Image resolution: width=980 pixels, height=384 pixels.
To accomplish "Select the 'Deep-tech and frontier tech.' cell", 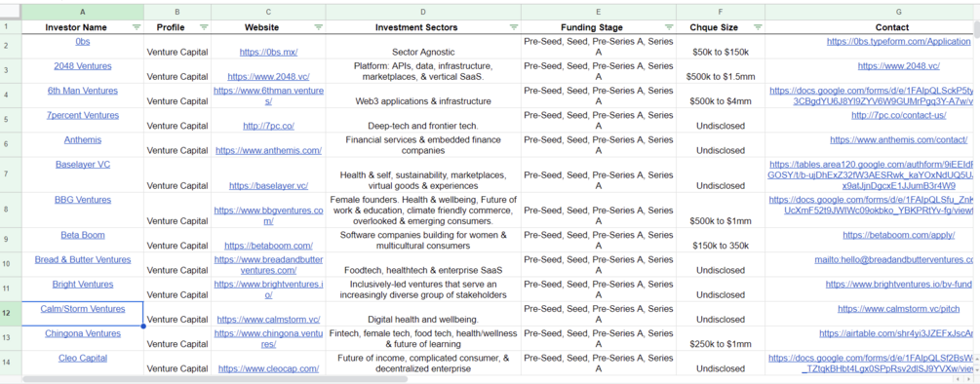I will (424, 121).
